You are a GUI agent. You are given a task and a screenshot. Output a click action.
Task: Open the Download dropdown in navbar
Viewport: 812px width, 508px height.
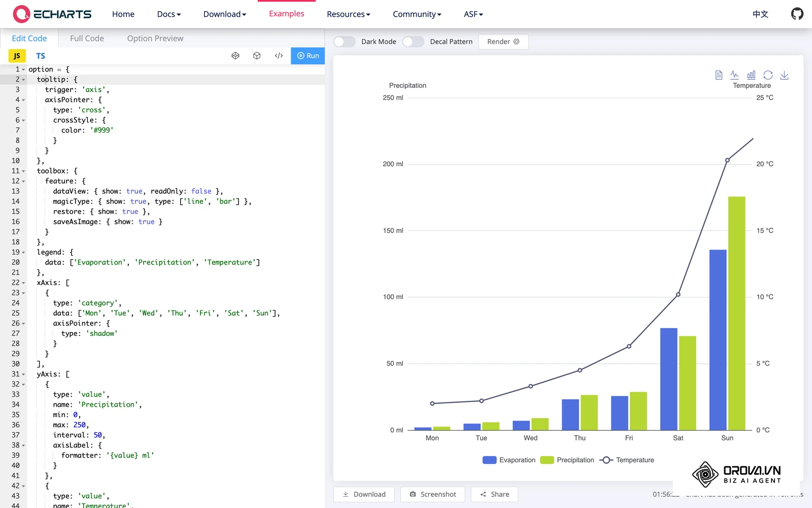[225, 14]
